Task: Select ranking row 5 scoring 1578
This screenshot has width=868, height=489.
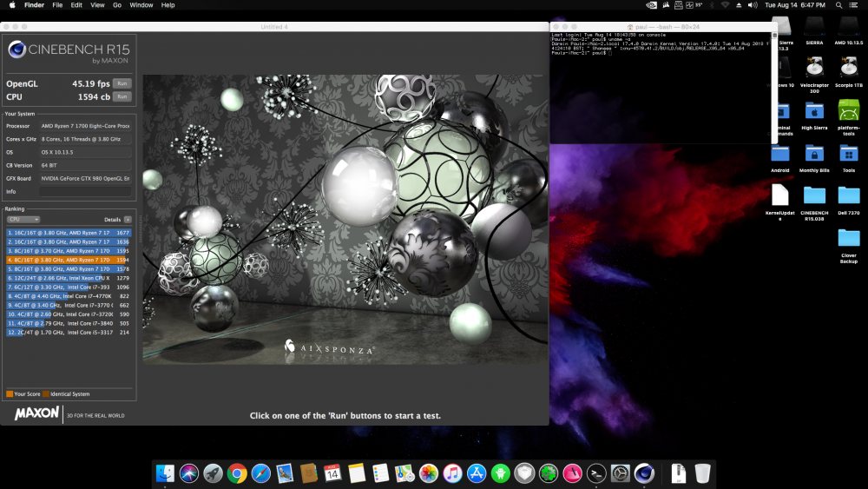Action: point(69,269)
